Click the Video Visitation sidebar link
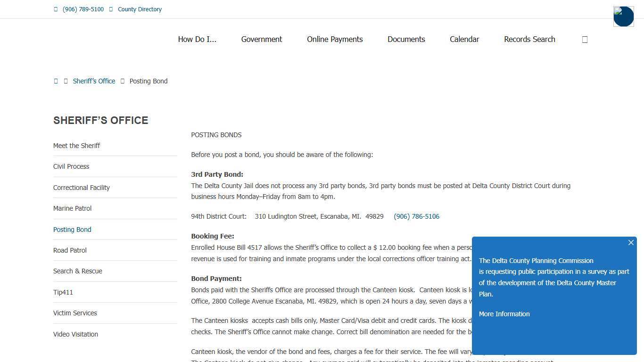644x362 pixels. coord(75,334)
